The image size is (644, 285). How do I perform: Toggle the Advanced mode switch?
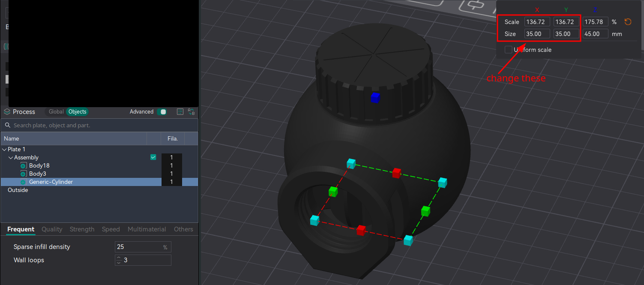(x=162, y=112)
